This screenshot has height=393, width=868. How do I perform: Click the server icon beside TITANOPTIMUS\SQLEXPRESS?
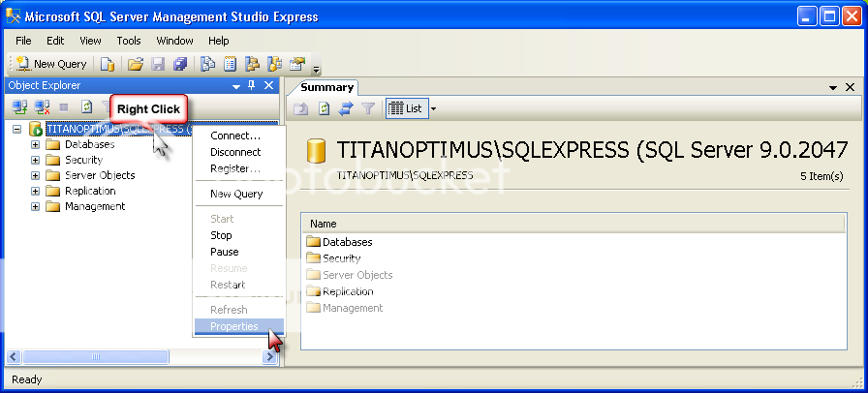pyautogui.click(x=36, y=129)
